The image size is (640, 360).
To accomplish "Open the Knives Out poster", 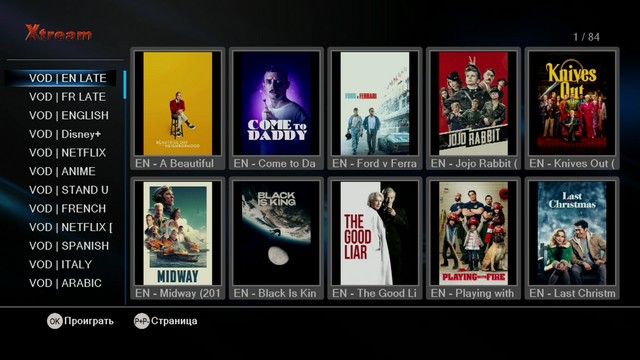I will click(x=572, y=103).
